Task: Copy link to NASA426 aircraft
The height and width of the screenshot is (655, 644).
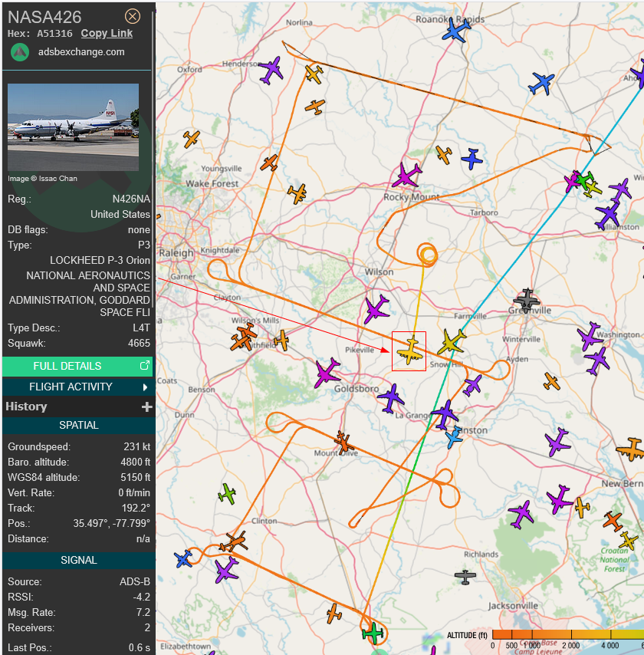Action: (x=107, y=34)
